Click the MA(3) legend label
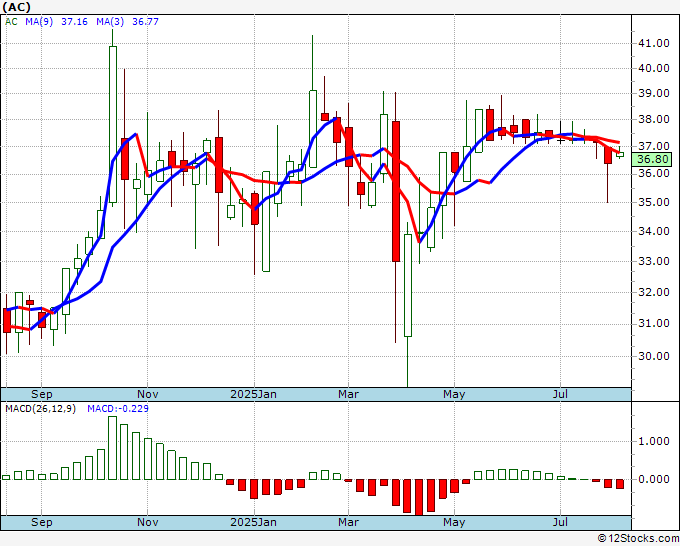The height and width of the screenshot is (546, 680). [110, 21]
